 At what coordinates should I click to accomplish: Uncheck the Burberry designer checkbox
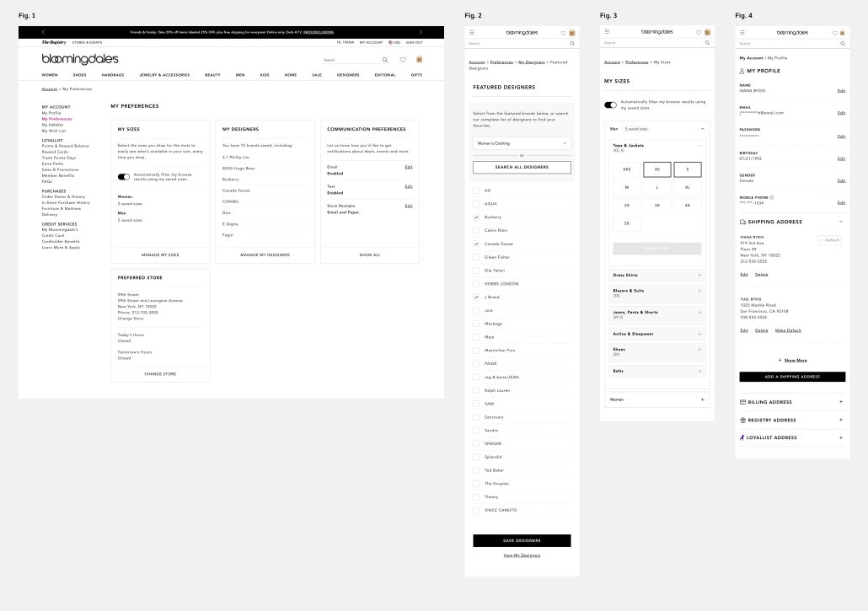pos(477,217)
